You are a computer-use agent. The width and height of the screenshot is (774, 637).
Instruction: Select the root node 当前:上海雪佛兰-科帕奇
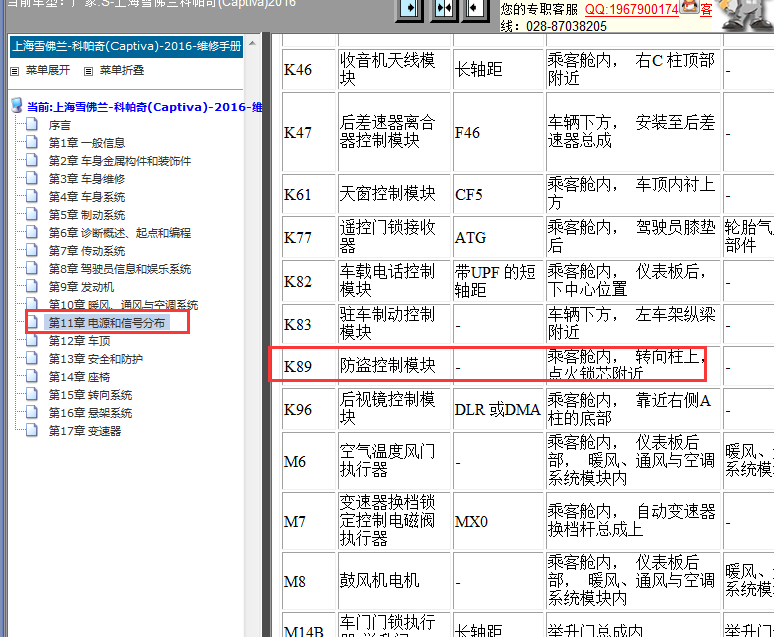coord(145,107)
